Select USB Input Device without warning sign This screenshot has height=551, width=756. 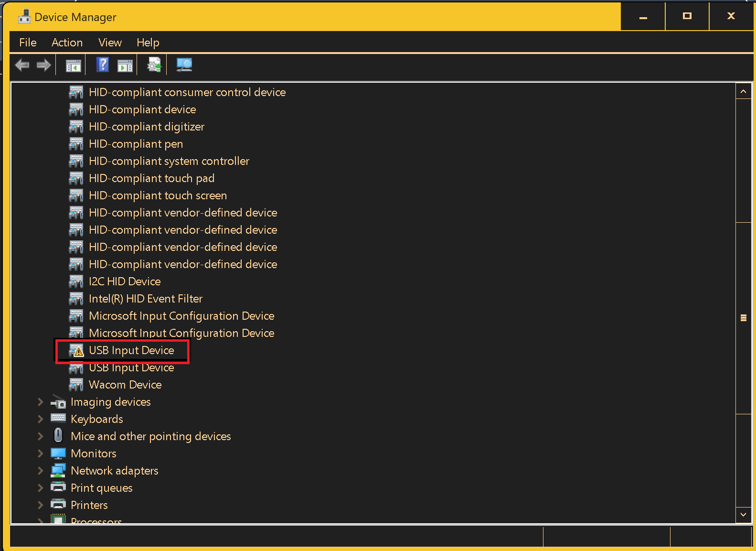tap(131, 367)
